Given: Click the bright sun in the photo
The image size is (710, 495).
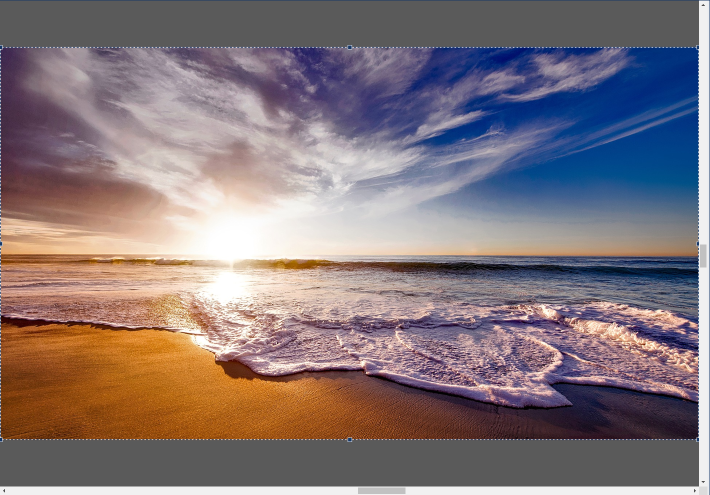Looking at the screenshot, I should click(x=232, y=240).
